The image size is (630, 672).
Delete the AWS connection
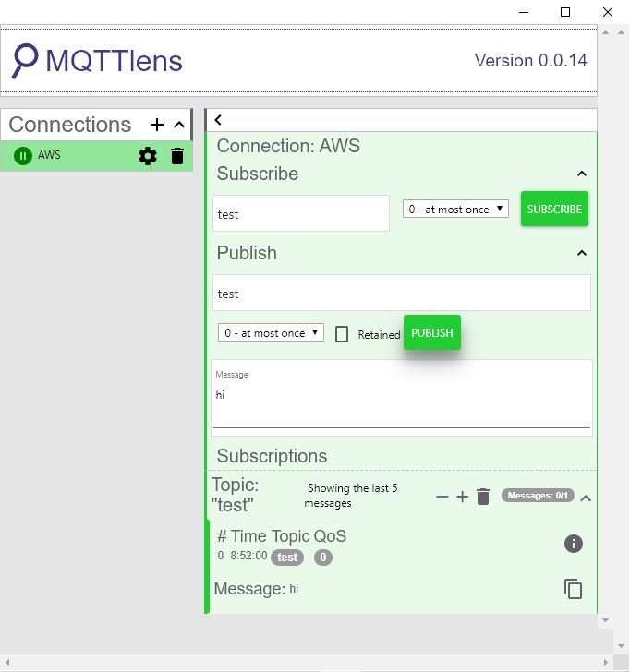pyautogui.click(x=177, y=156)
